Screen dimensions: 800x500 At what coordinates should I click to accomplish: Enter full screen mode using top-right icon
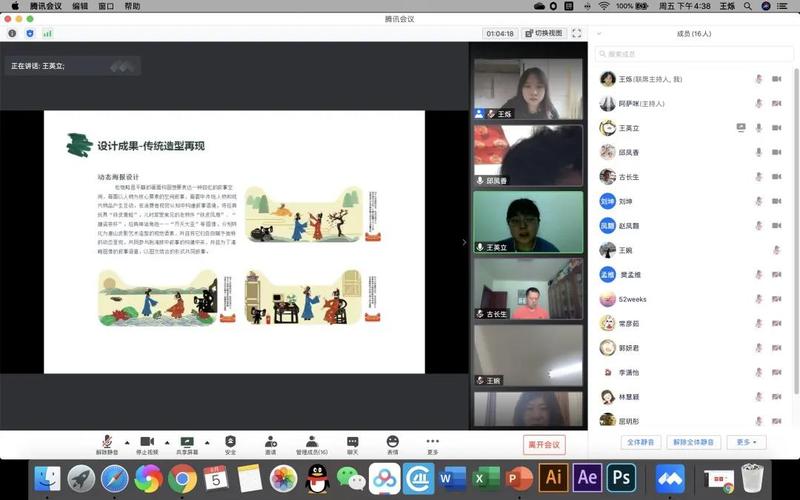[576, 33]
